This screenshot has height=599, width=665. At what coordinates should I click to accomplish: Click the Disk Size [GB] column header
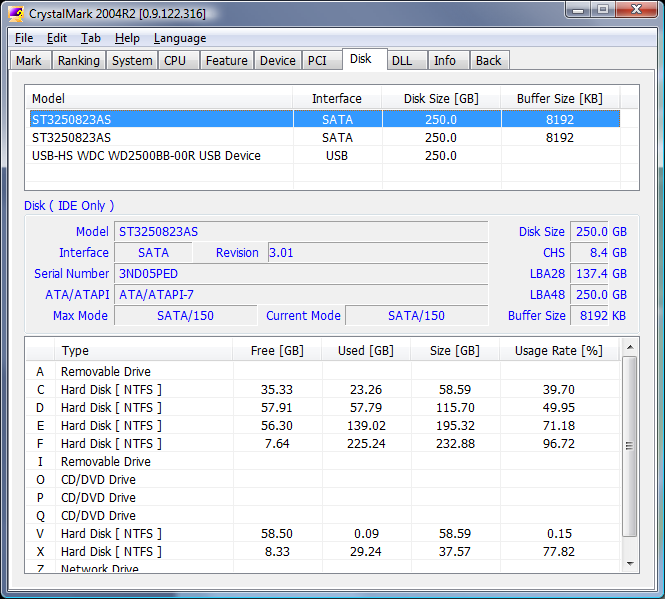[441, 98]
